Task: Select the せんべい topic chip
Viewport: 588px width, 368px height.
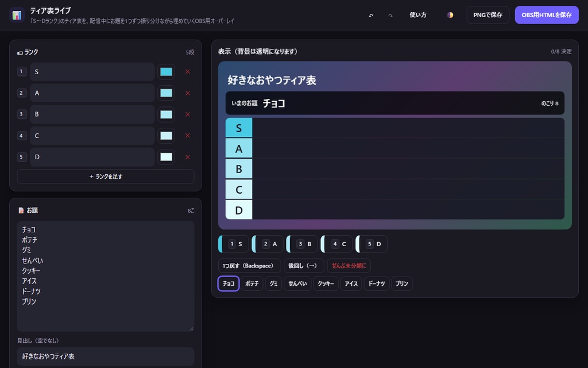Action: [x=297, y=283]
